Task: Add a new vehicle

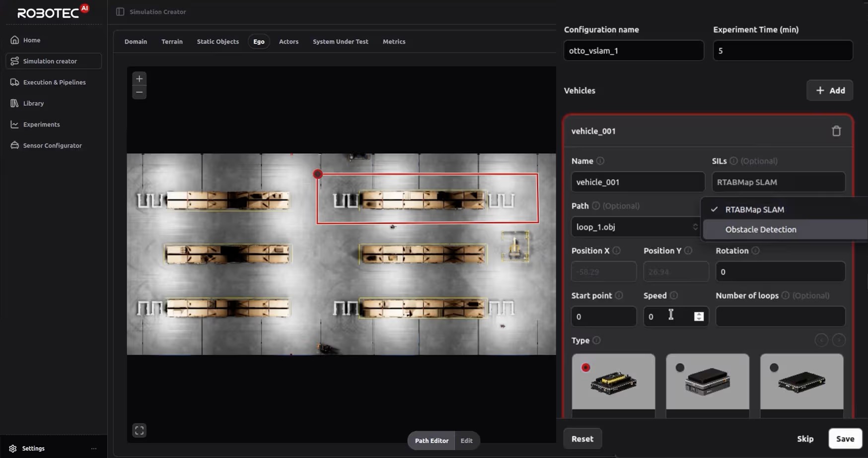Action: [x=830, y=90]
